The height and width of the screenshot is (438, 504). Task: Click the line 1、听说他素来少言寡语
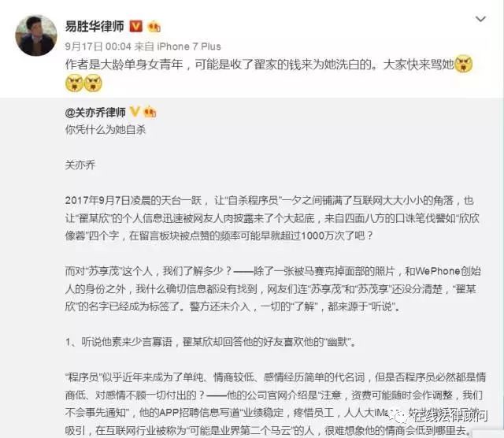(211, 342)
